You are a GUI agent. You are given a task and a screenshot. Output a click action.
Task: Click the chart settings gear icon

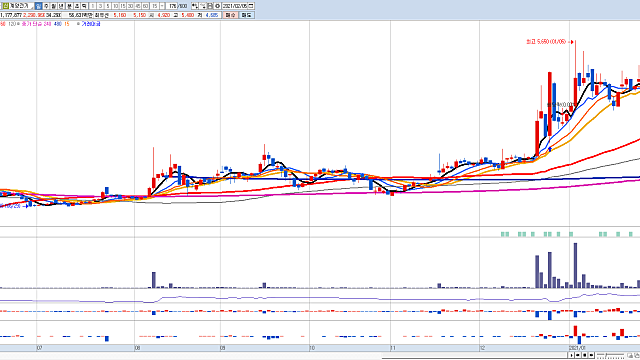(x=218, y=6)
